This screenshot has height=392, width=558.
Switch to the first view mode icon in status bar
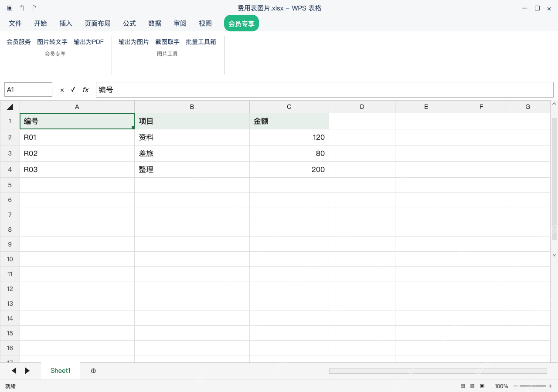[x=463, y=386]
